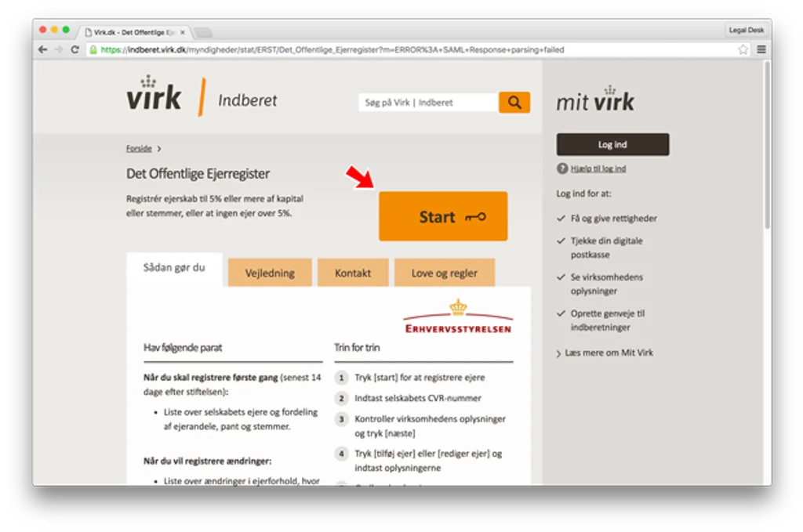Click the orange Start button
Screen dimensions: 803x532
(x=443, y=216)
